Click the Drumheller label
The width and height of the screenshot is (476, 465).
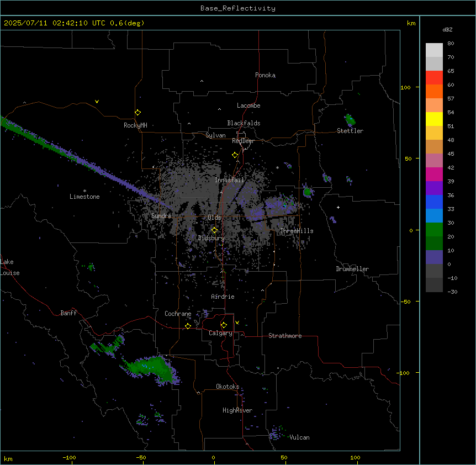point(352,269)
